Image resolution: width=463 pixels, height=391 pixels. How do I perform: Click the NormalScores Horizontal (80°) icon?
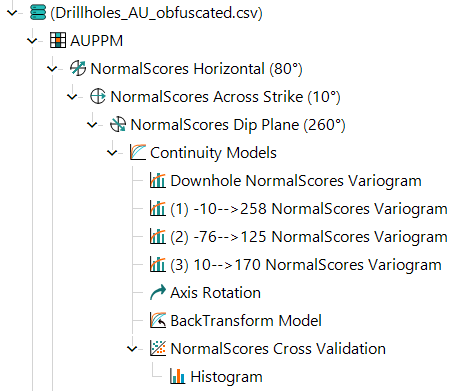point(78,68)
